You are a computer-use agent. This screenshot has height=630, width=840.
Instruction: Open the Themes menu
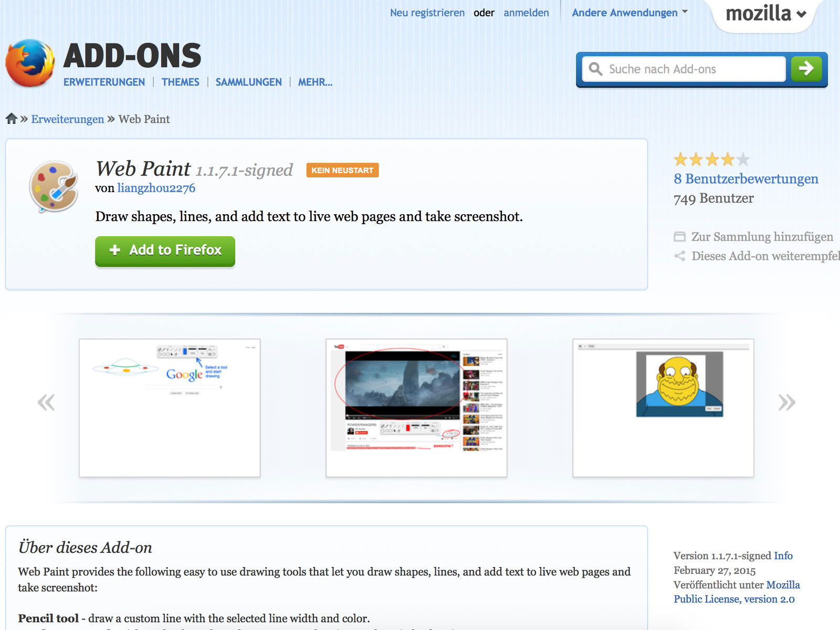tap(180, 82)
